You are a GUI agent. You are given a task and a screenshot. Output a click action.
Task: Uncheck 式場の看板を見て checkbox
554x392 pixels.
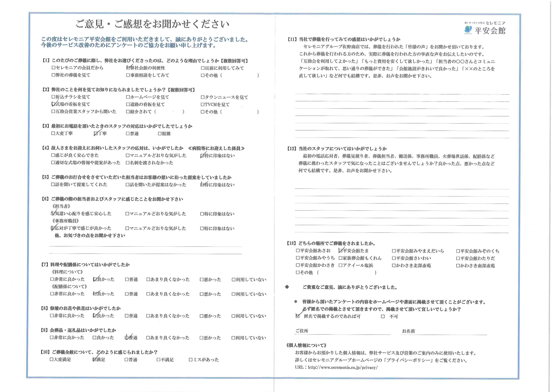click(53, 104)
